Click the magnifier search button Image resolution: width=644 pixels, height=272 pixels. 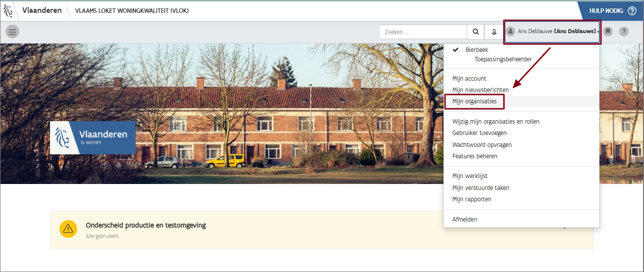coord(475,32)
